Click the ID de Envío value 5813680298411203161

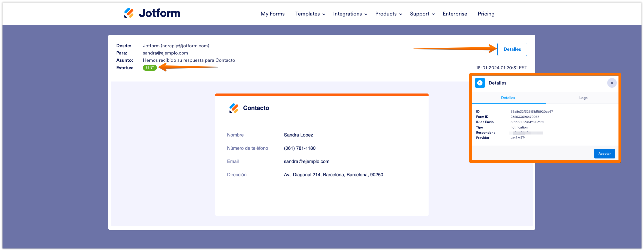(527, 122)
